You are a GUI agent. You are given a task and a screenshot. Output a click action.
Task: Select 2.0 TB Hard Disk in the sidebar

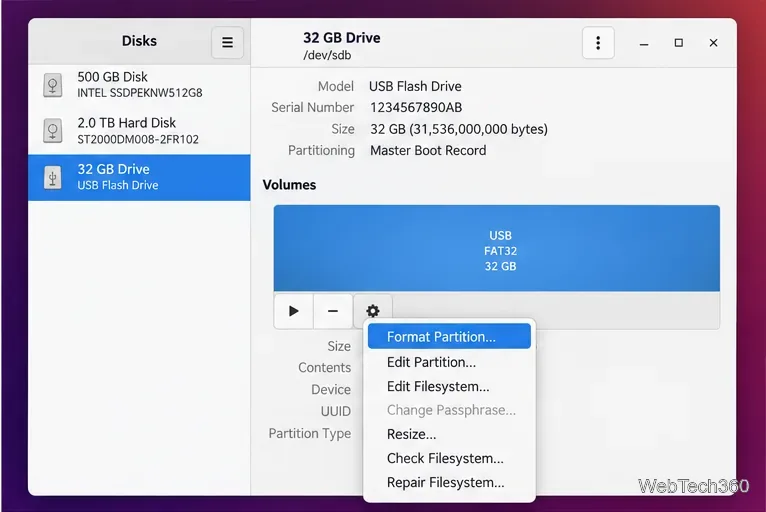click(x=139, y=131)
